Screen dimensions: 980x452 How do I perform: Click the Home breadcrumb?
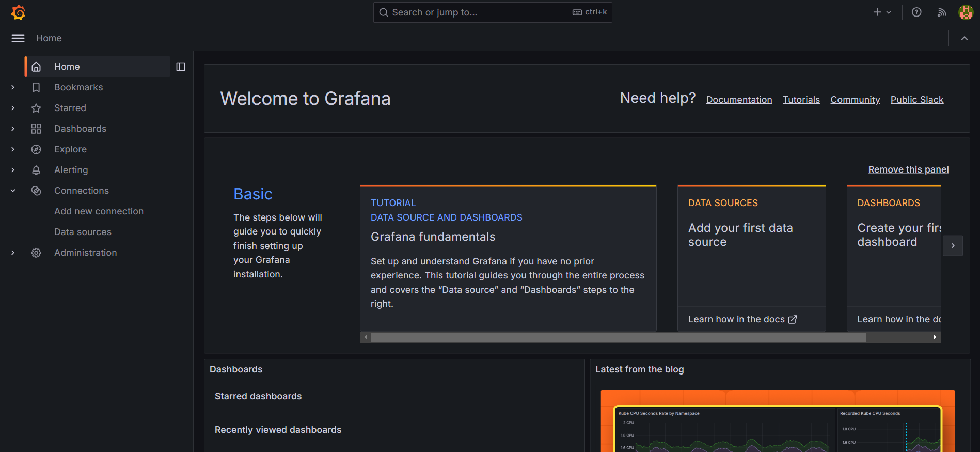click(49, 38)
